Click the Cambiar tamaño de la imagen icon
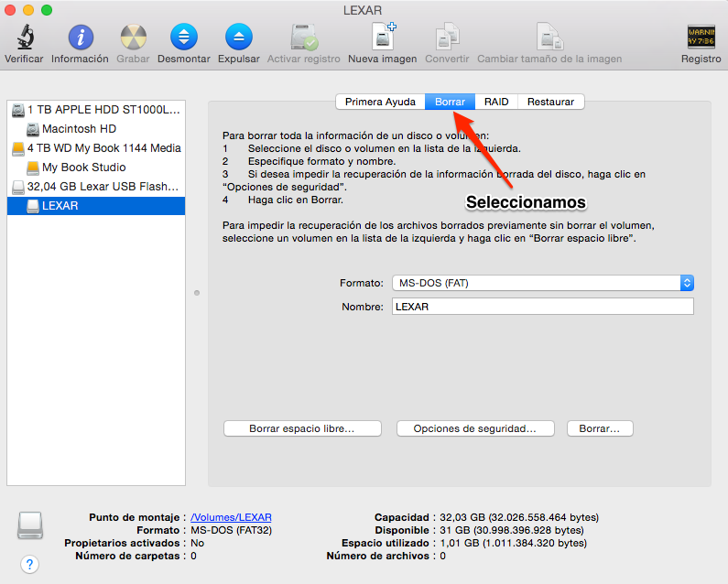728x584 pixels. pos(549,37)
